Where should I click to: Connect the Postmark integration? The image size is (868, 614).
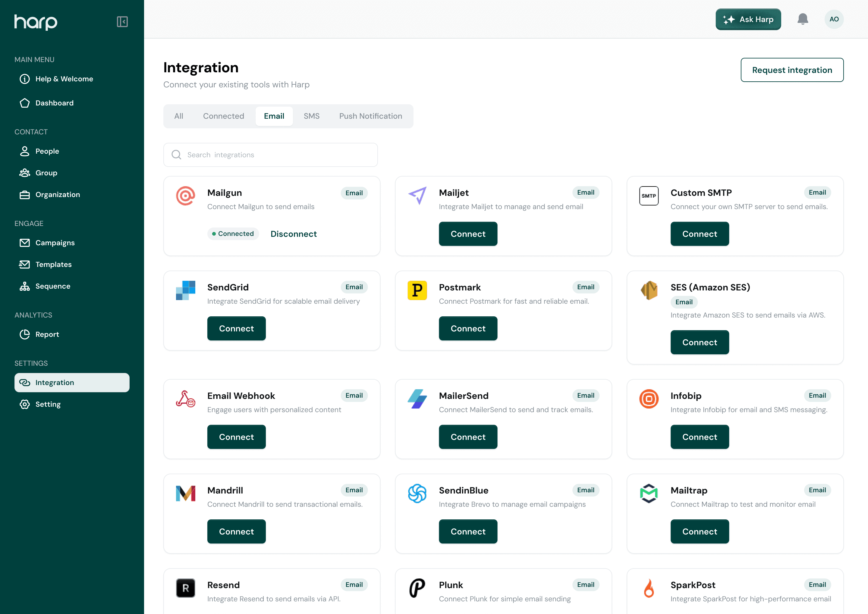coord(468,329)
